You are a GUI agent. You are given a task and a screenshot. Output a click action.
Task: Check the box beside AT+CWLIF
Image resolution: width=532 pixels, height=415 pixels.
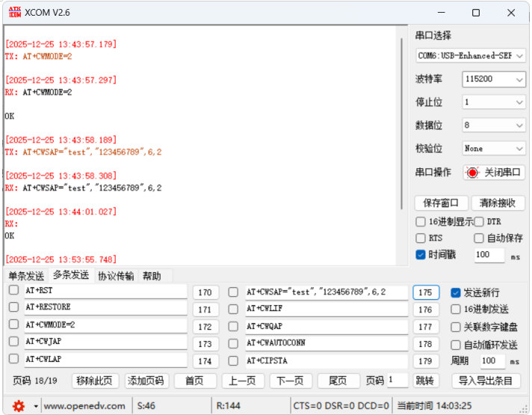pyautogui.click(x=233, y=309)
